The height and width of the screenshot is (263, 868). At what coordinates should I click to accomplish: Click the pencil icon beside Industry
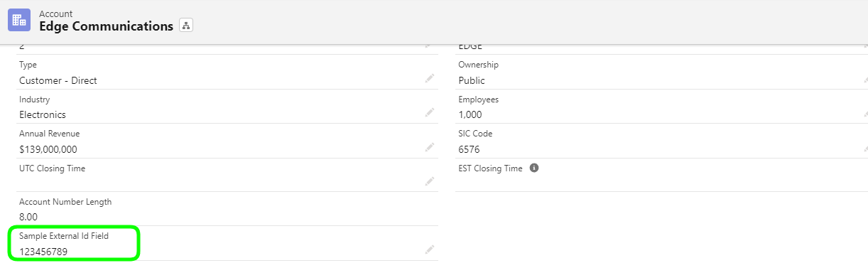tap(430, 112)
